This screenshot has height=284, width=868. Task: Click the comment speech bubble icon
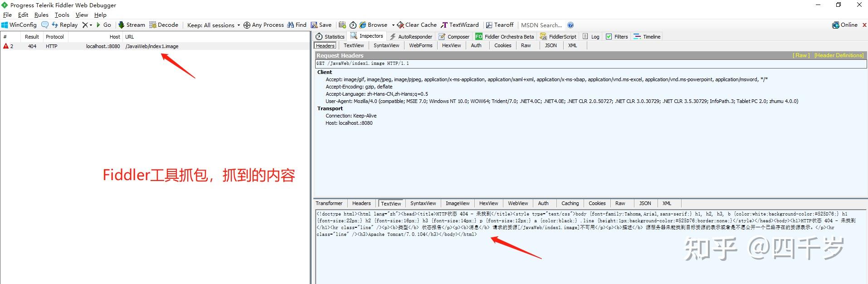click(45, 25)
